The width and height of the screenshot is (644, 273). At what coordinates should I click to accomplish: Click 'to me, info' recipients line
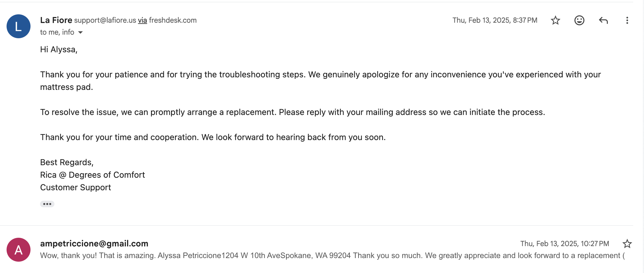click(x=57, y=32)
